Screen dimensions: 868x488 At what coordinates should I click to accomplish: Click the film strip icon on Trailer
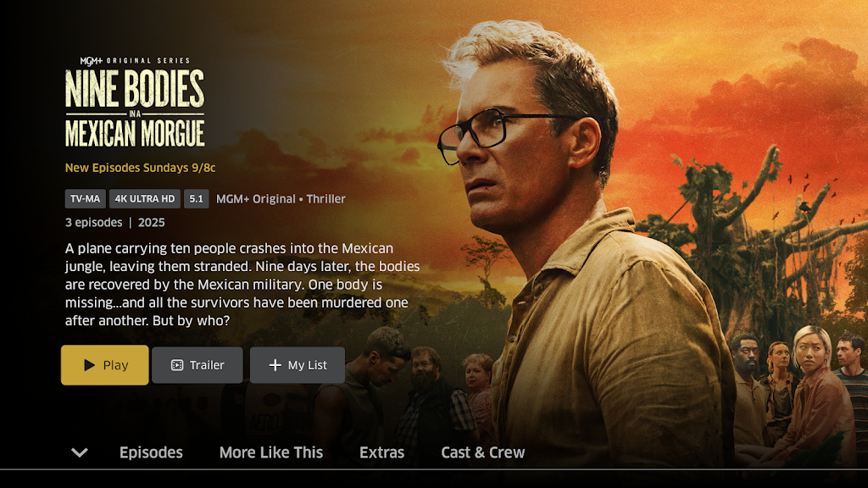point(177,365)
